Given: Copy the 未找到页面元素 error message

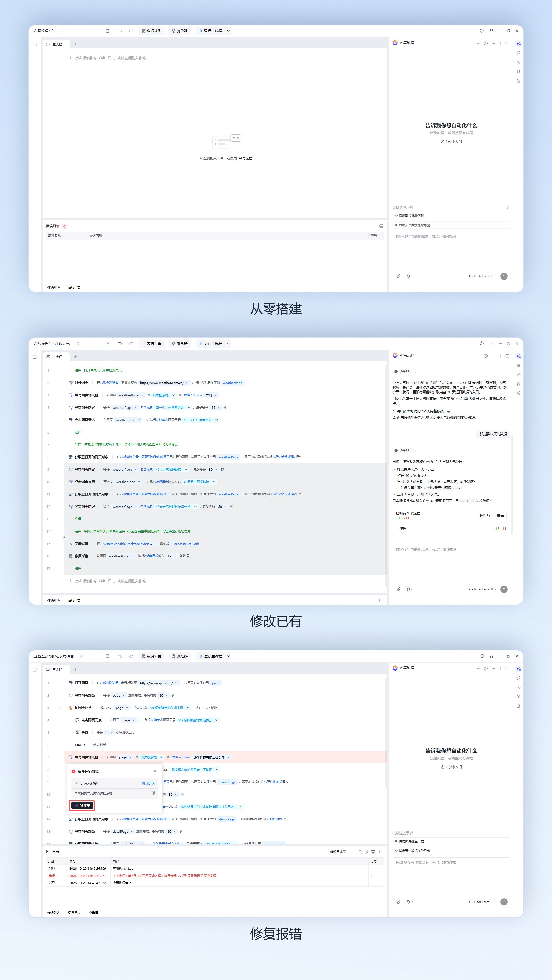Looking at the screenshot, I should pos(152,793).
